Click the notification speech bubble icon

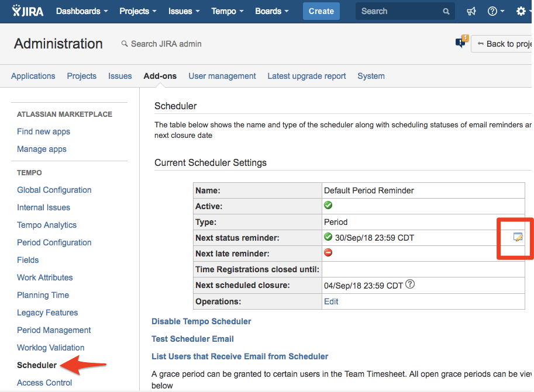(461, 42)
